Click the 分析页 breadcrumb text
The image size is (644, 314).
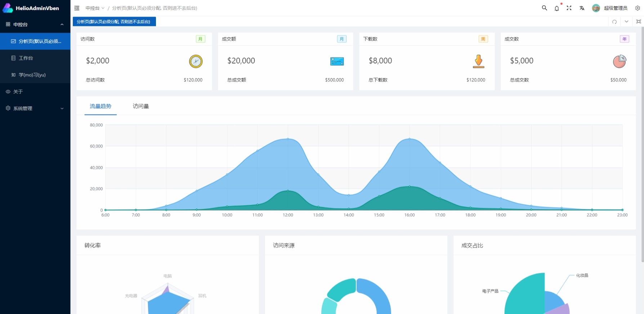[155, 8]
